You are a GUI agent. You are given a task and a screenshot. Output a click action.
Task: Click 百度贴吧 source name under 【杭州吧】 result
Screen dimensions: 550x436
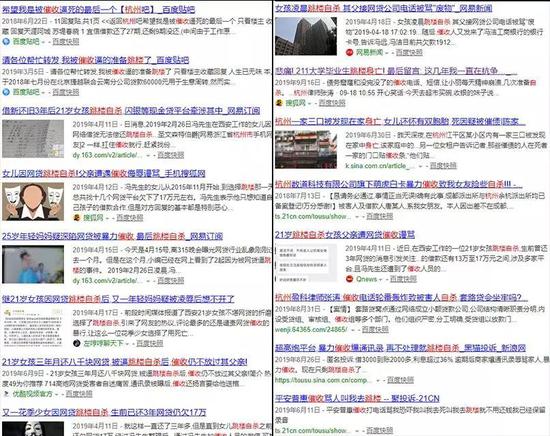click(x=26, y=41)
